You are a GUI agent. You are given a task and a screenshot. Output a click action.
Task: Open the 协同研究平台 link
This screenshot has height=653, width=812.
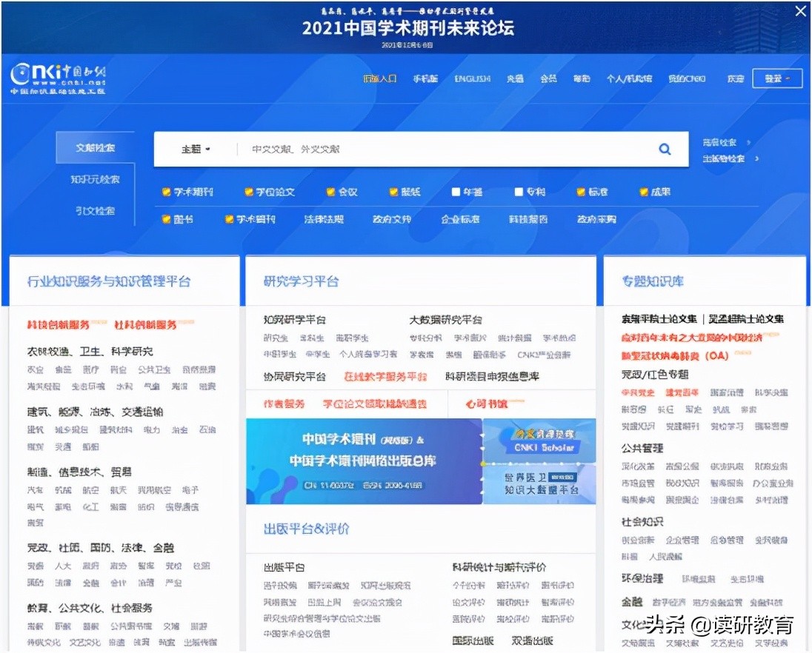tap(295, 377)
